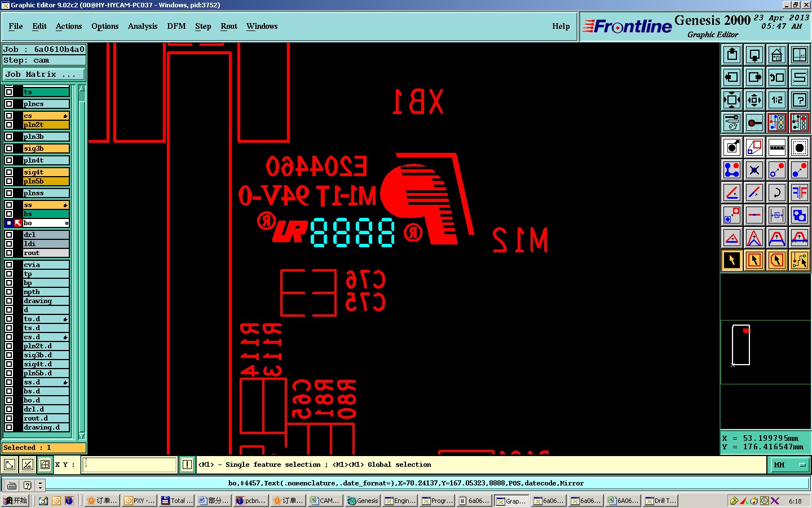812x508 pixels.
Task: Toggle the rout layer checkbox
Action: tap(9, 253)
